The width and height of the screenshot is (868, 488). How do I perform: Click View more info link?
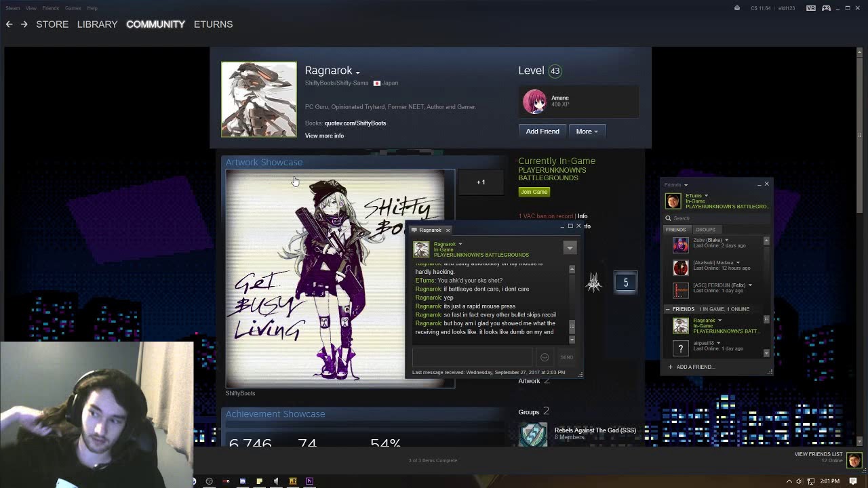point(324,136)
